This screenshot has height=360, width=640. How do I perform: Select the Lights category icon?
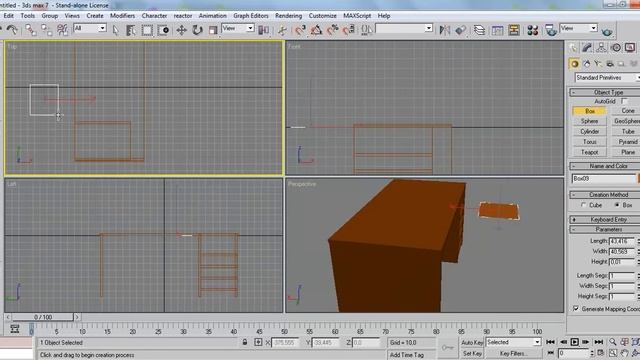(598, 64)
